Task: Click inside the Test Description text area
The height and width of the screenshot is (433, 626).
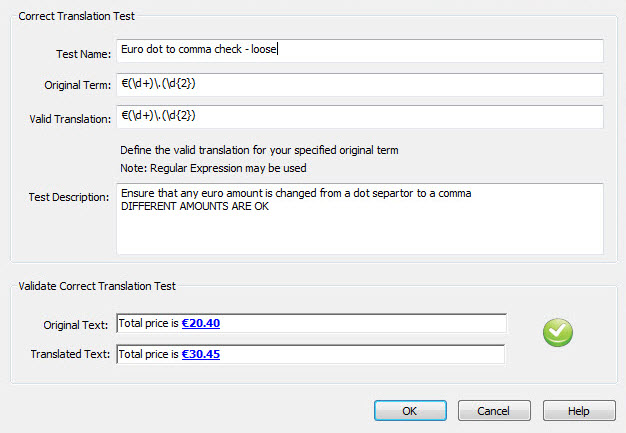Action: click(x=359, y=218)
